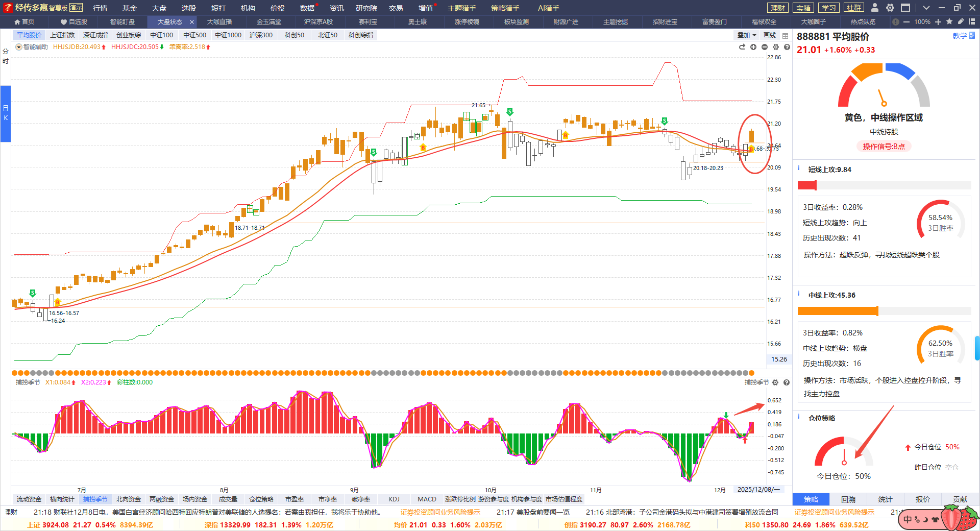Toggle the 教学 checkbox
Screen dimensions: 980x531
click(972, 36)
